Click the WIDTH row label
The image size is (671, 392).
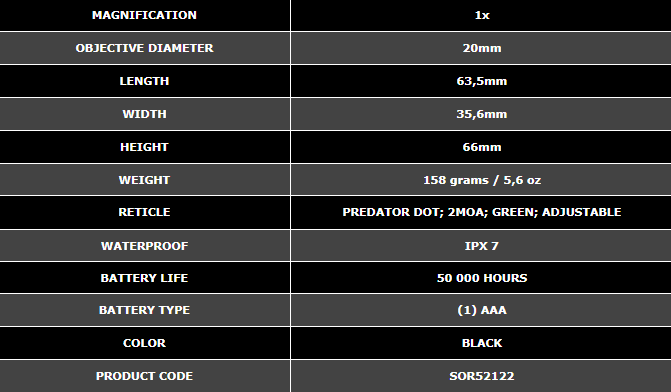[144, 114]
